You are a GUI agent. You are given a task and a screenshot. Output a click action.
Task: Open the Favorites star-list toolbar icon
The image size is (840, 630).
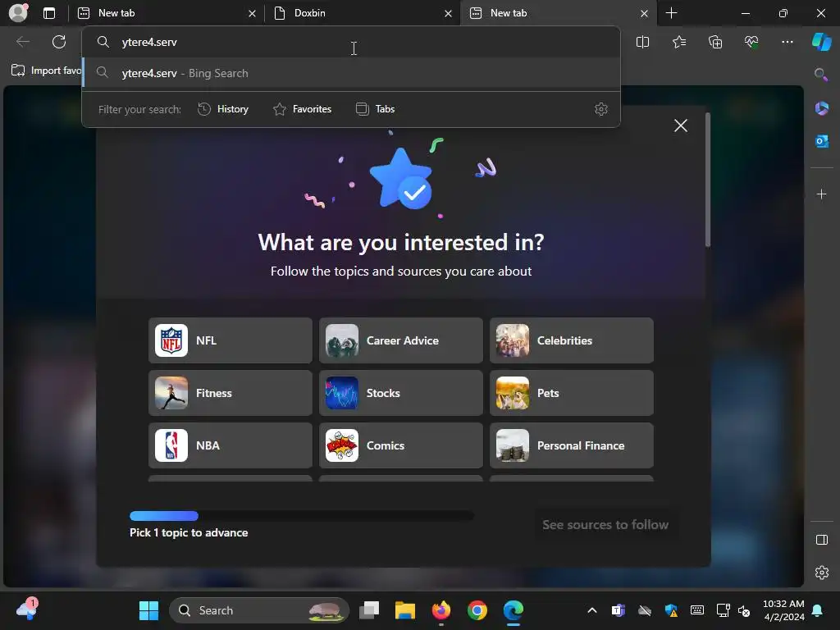click(x=678, y=42)
